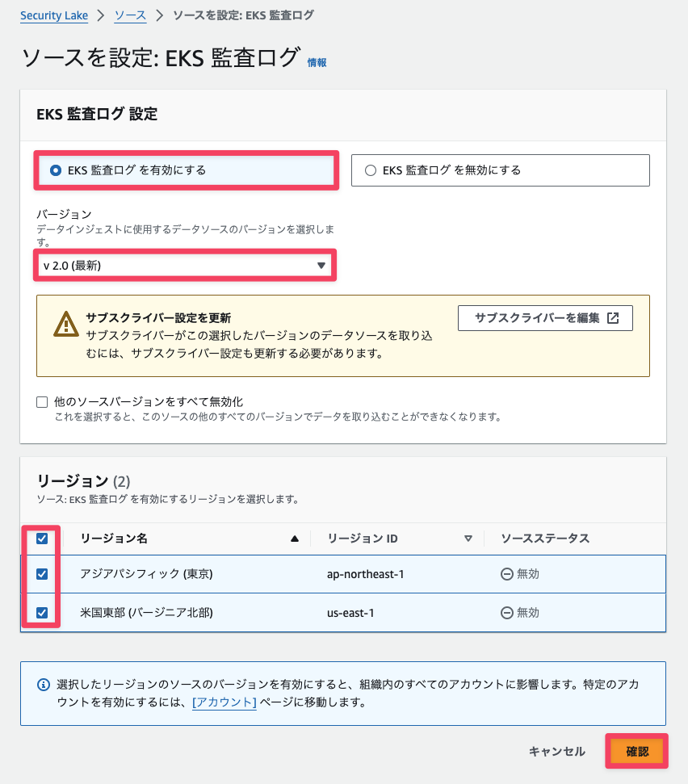Open ソース from the breadcrumb trail
688x784 pixels.
point(130,15)
